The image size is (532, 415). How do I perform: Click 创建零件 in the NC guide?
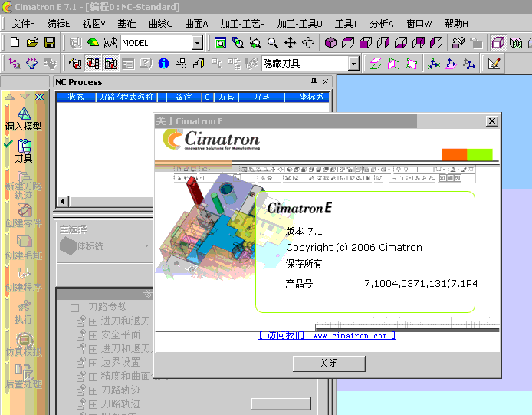24,216
